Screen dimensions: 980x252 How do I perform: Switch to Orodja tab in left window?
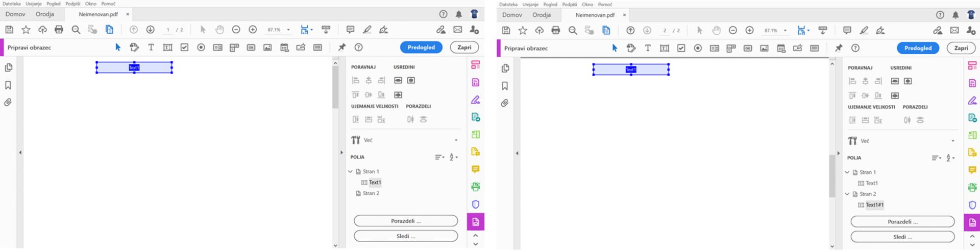(45, 14)
